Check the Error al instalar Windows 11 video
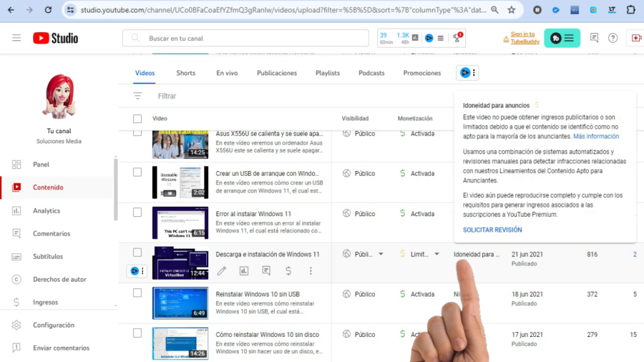The height and width of the screenshot is (362, 644). (x=138, y=212)
